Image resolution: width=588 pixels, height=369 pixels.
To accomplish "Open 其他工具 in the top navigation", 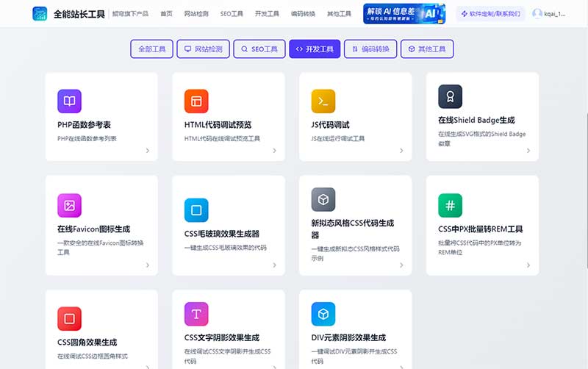I will [x=339, y=14].
